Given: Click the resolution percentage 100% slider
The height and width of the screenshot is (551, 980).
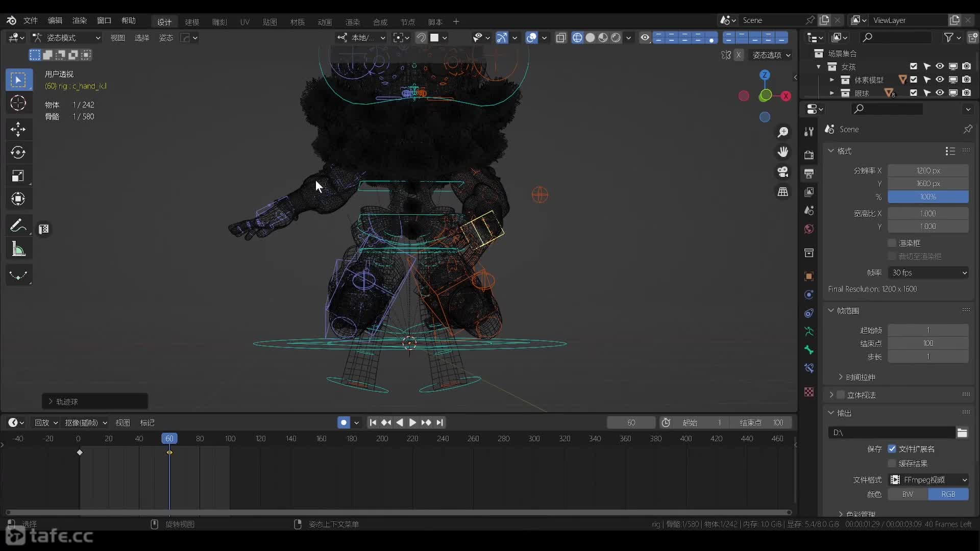Looking at the screenshot, I should 928,197.
